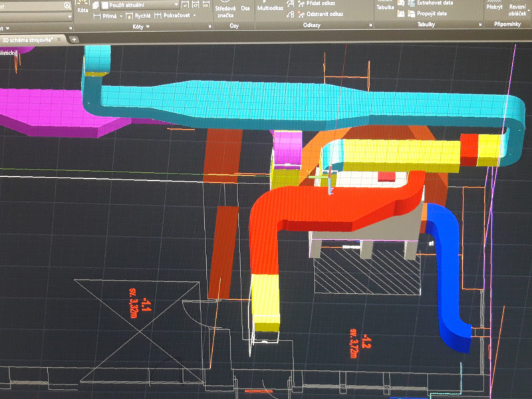Screen dimensions: 532x399
Task: Expand the Kóty panel title arrow
Action: 148,27
